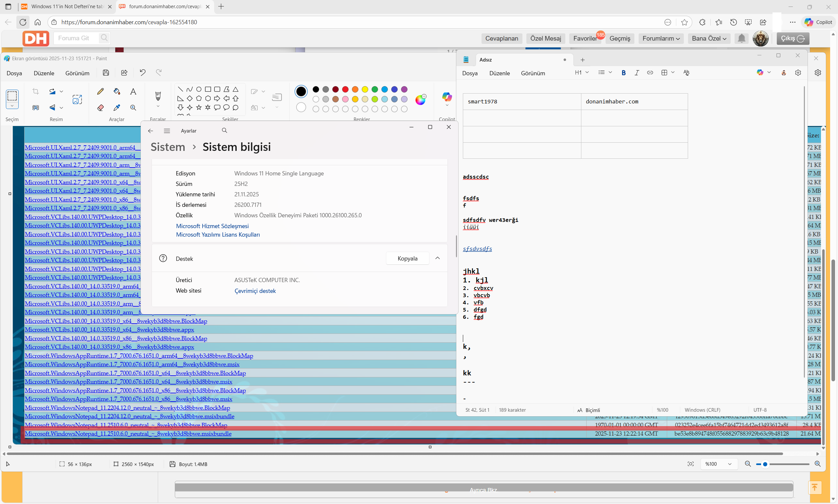Image resolution: width=838 pixels, height=504 pixels.
Task: Open Paint's Görünüm menu
Action: coord(77,73)
